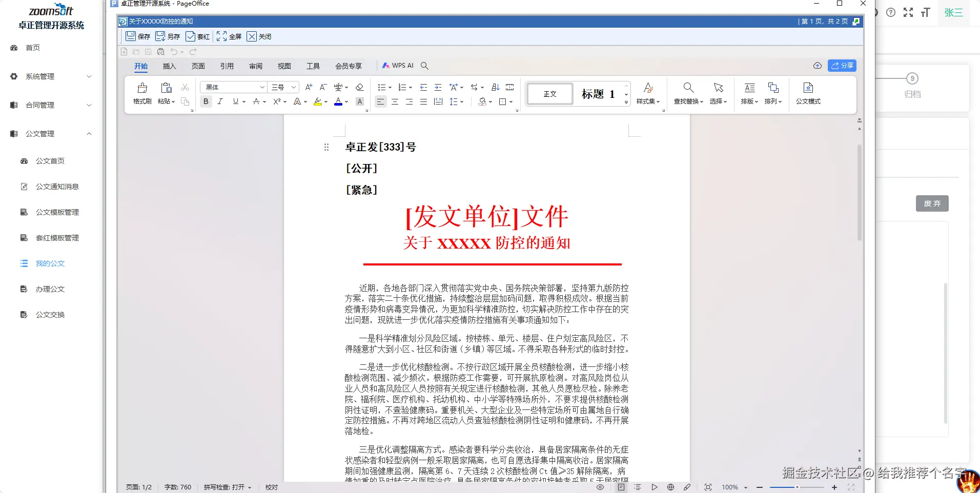Switch to the 页面 ribbon tab
Image resolution: width=980 pixels, height=493 pixels.
(198, 66)
